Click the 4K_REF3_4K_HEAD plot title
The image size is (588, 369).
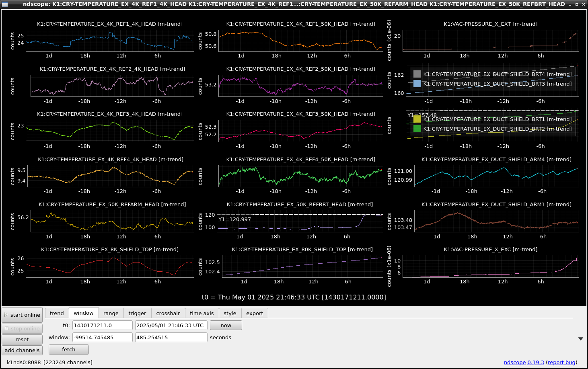coord(110,114)
